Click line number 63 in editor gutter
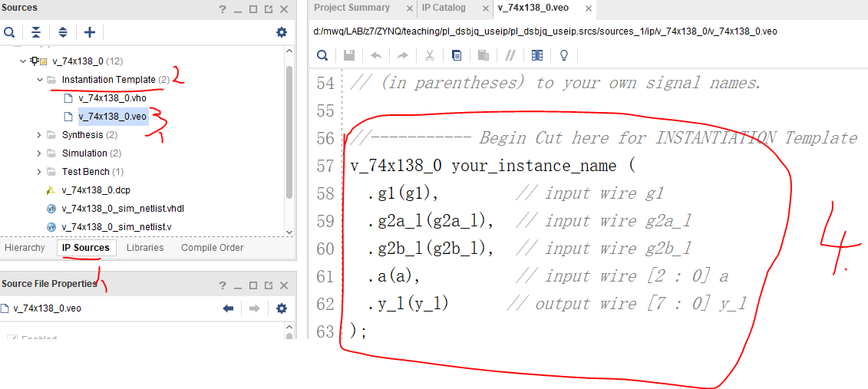The width and height of the screenshot is (868, 389). click(325, 331)
